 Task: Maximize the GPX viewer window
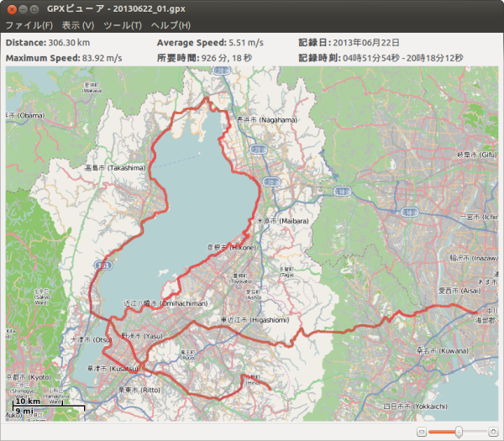click(35, 8)
